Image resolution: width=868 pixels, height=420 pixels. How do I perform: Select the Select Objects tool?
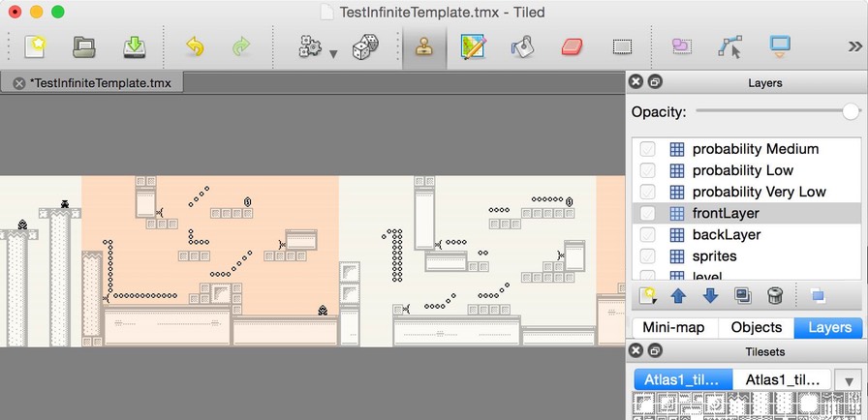(x=680, y=47)
